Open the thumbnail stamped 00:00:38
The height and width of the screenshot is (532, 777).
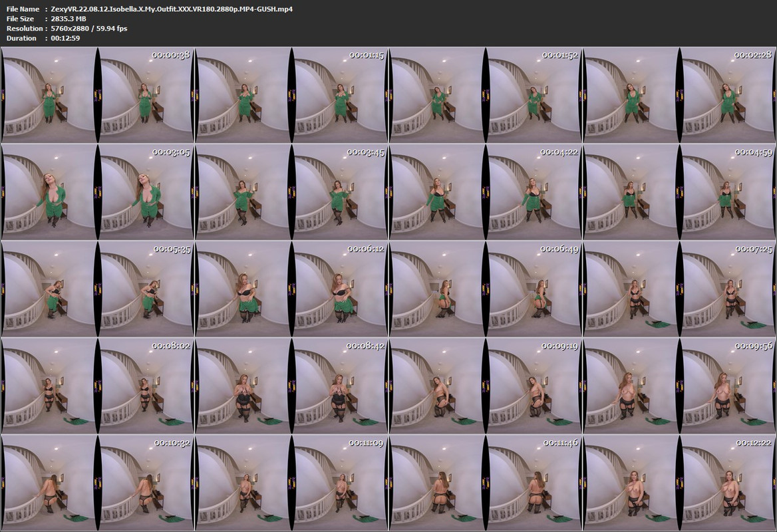coord(97,94)
